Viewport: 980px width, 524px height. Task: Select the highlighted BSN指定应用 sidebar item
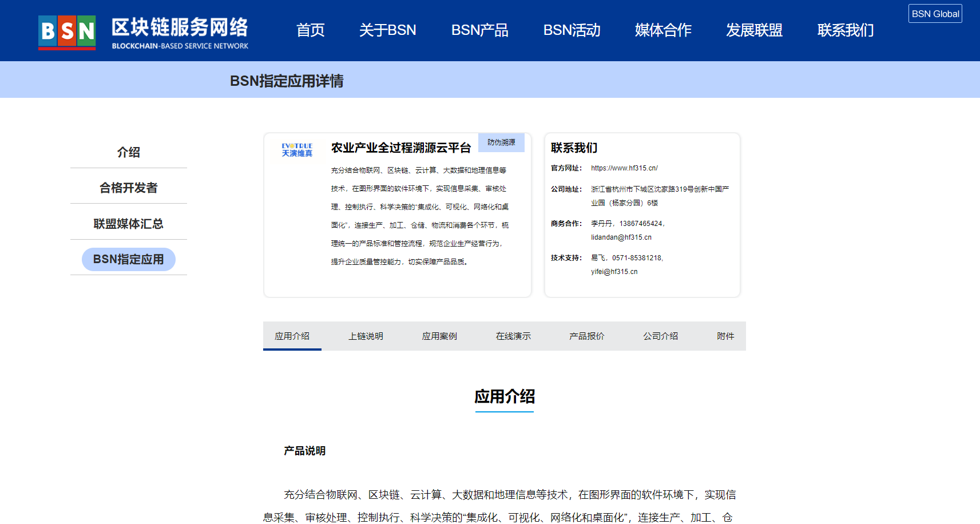click(x=129, y=259)
